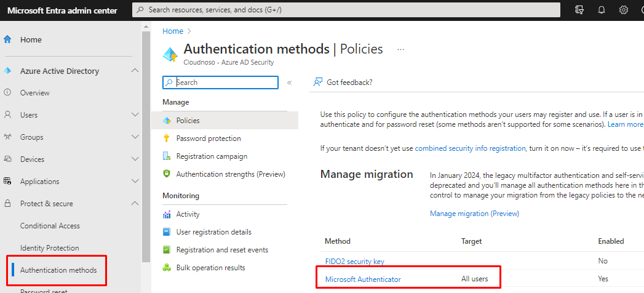Click the left sidebar vertical scrollbar
Screen dimensions: 644x293
pyautogui.click(x=146, y=148)
